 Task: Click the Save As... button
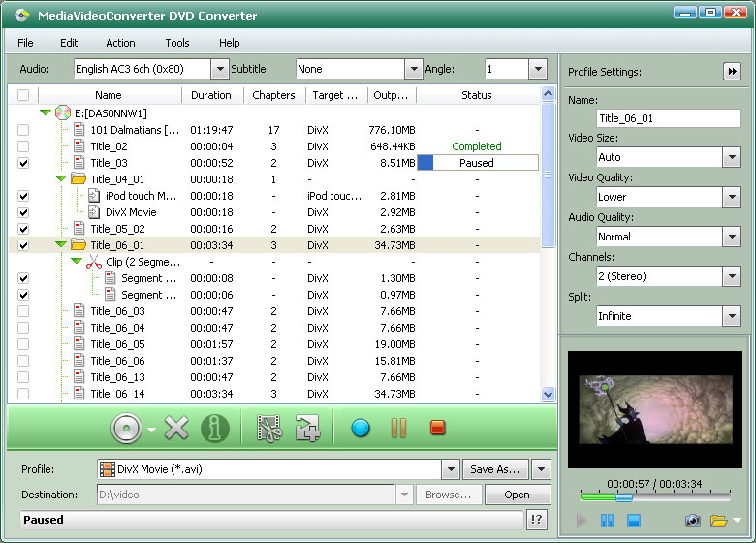[494, 469]
